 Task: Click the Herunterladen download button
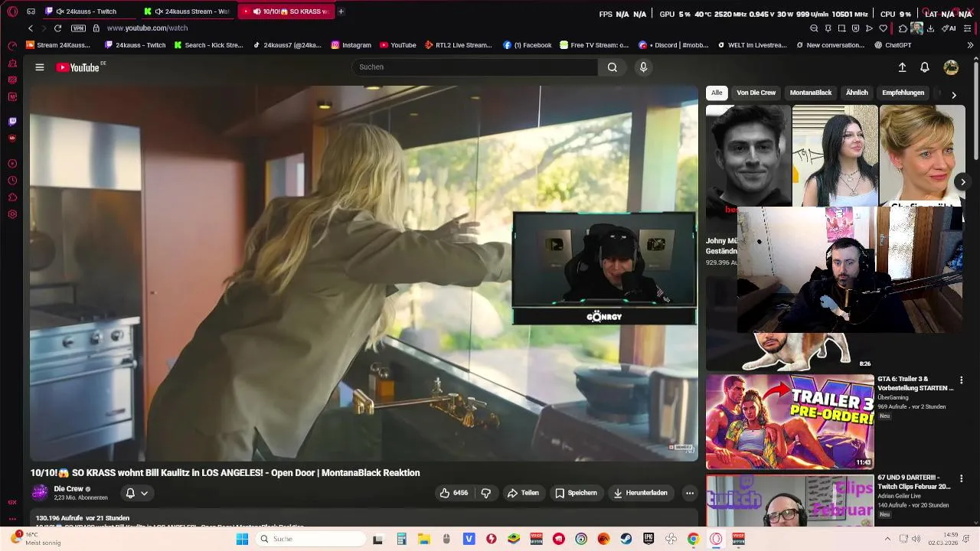click(x=641, y=493)
